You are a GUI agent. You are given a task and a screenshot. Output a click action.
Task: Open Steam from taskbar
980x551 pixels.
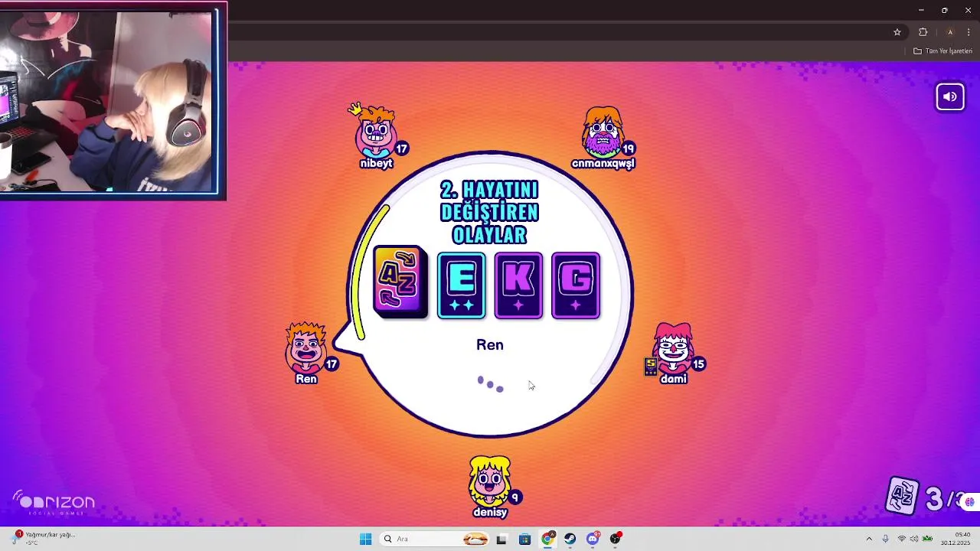570,539
